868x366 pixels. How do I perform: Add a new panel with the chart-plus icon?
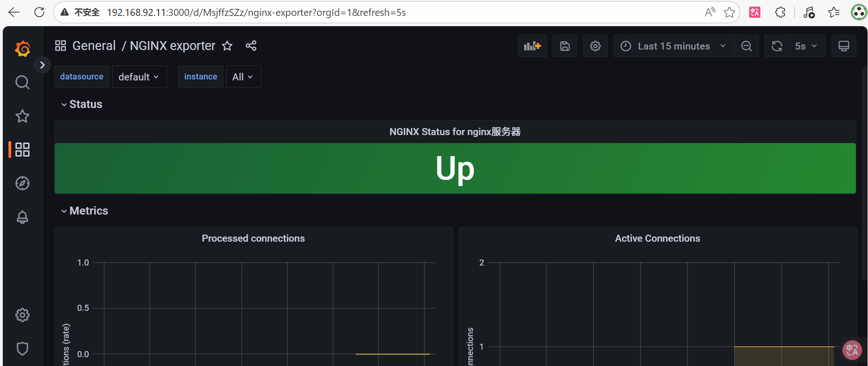[x=532, y=46]
